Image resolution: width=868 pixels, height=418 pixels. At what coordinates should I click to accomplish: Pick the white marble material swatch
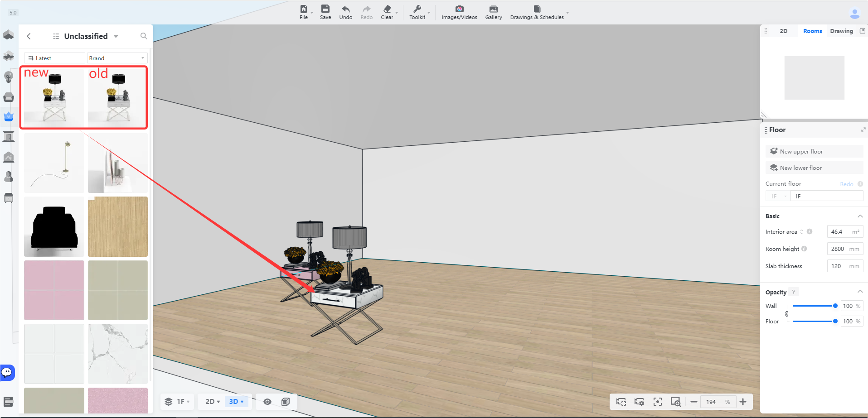click(118, 354)
